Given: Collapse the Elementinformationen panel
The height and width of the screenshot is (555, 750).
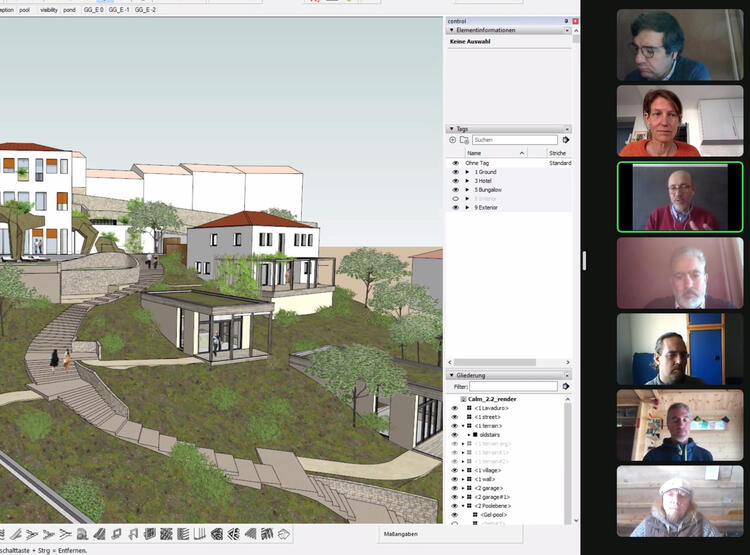Looking at the screenshot, I should (x=451, y=30).
